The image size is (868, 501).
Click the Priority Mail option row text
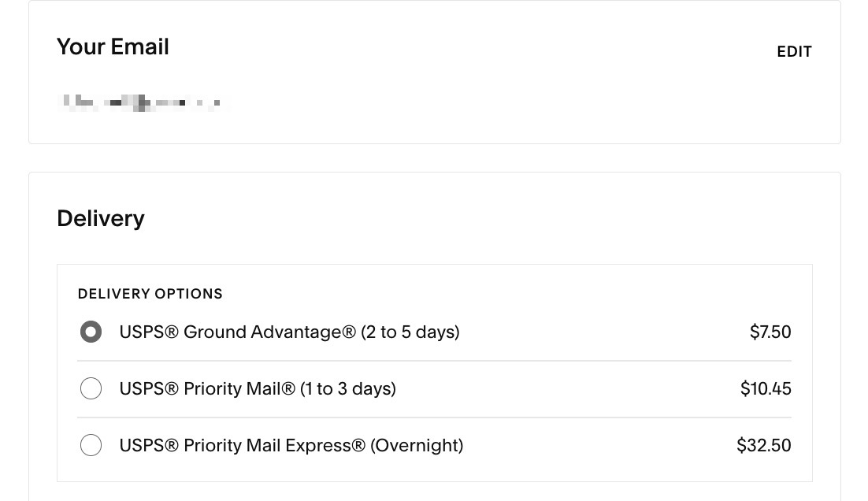point(258,388)
